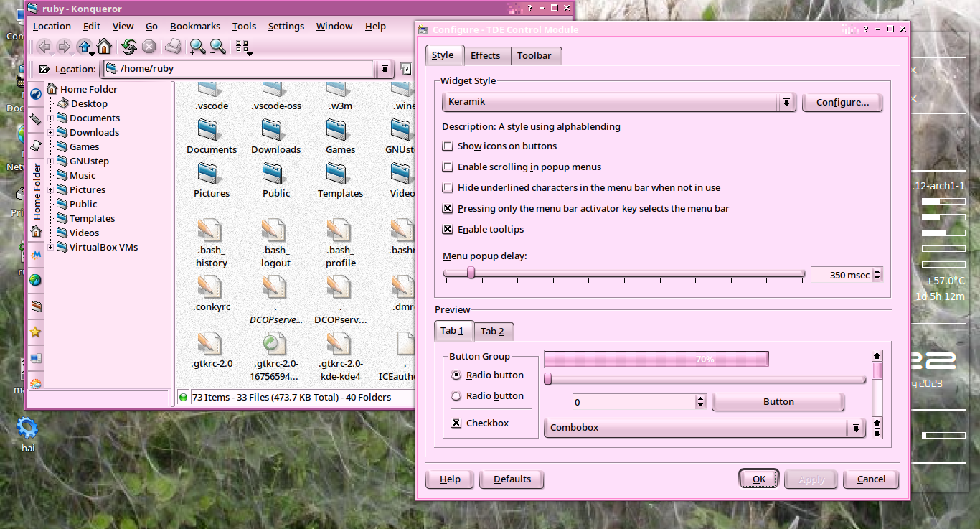Open the Amarok sidebar tab icon
Viewport: 980px width, 529px height.
(x=36, y=95)
